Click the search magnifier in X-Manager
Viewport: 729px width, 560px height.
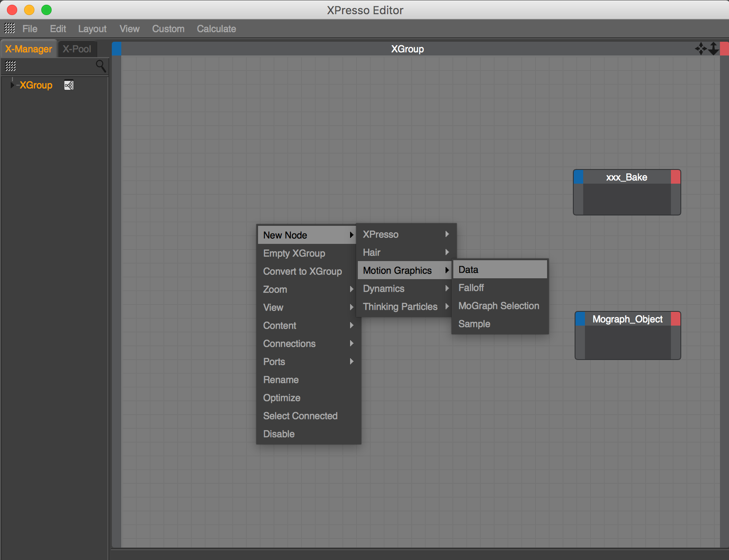101,66
